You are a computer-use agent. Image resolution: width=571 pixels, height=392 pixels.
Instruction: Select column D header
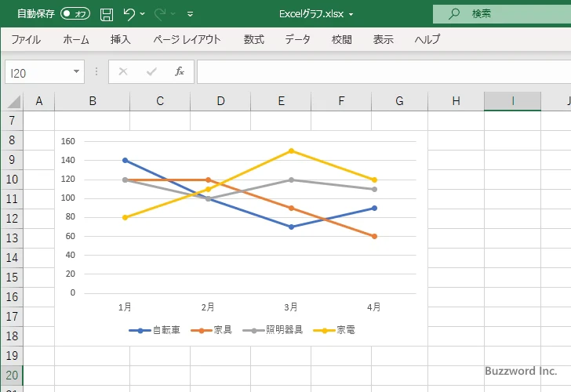pyautogui.click(x=220, y=101)
